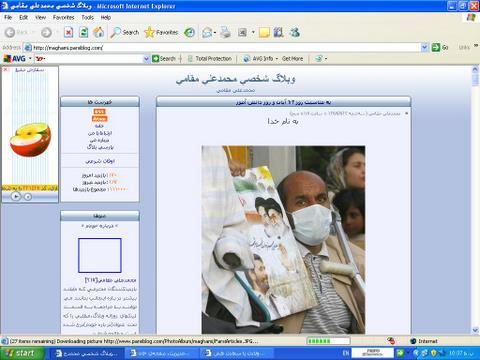Click the vertical page scrollbar down arrow
This screenshot has height=360, width=480.
coord(475,330)
